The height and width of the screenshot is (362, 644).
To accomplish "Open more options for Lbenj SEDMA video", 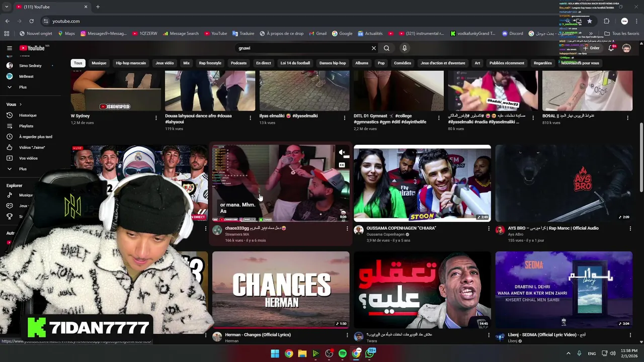I will 630,335.
